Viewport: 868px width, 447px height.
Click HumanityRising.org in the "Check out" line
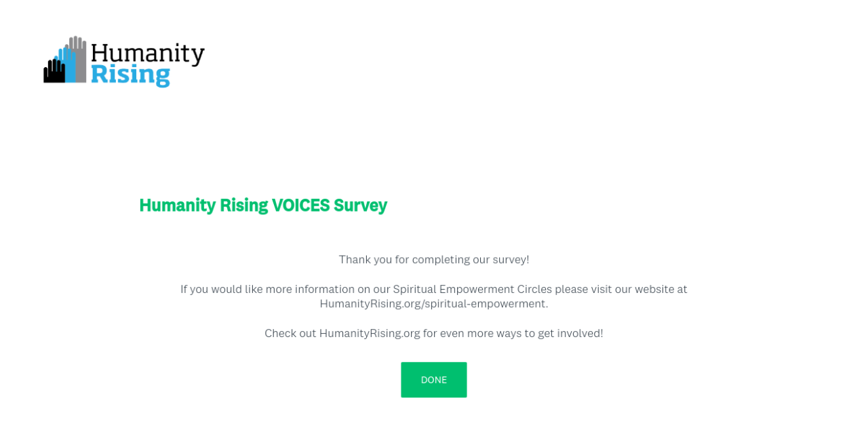coord(370,333)
